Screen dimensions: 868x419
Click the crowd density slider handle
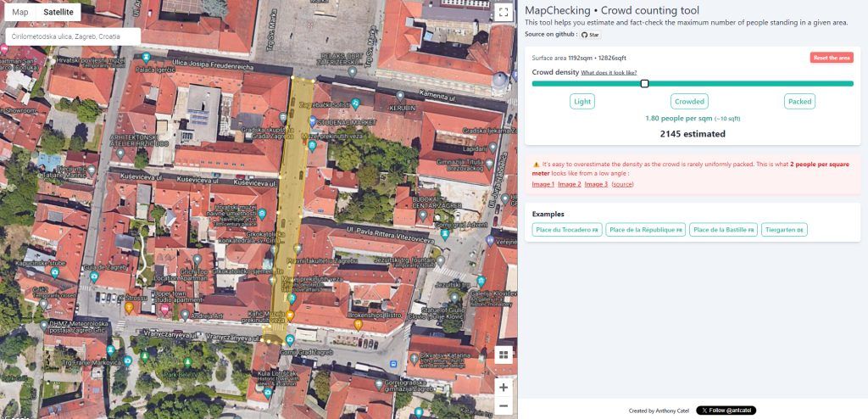click(645, 83)
